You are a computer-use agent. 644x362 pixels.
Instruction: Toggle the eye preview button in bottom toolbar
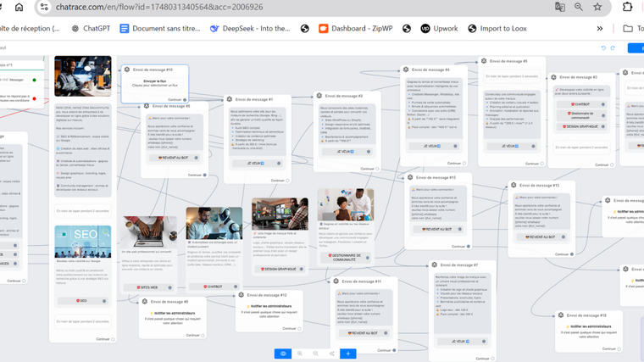[x=283, y=354]
